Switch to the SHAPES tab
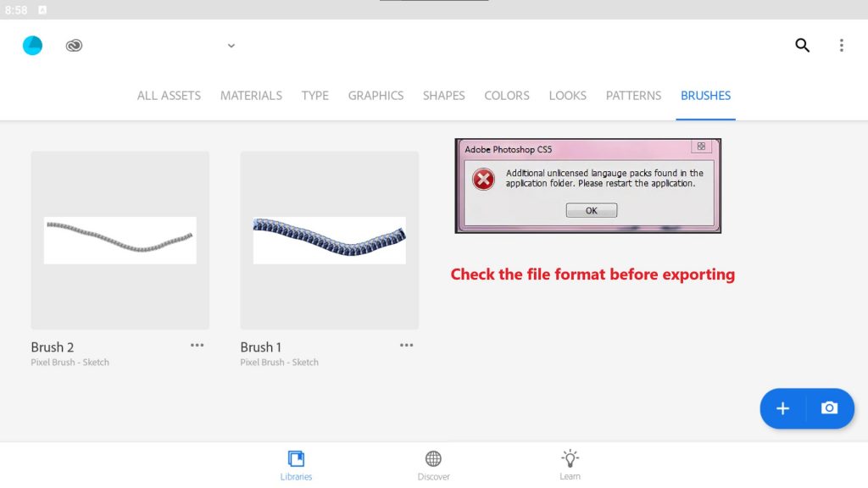868x488 pixels. (x=444, y=96)
